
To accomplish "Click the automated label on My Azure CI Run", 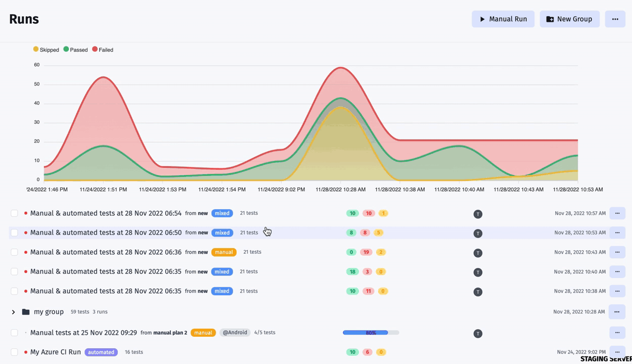I will pyautogui.click(x=101, y=352).
